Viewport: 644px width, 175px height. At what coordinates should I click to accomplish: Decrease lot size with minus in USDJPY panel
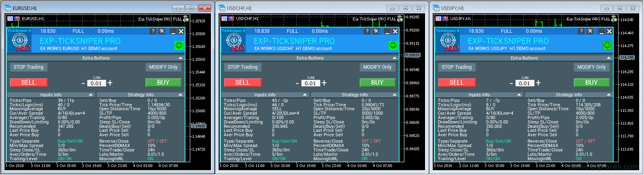tap(511, 84)
